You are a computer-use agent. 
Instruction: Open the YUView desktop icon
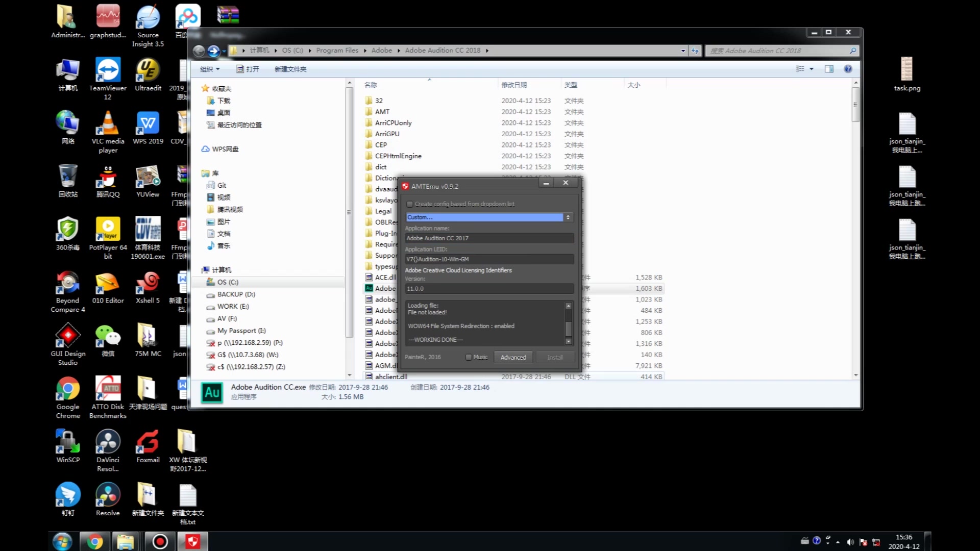pos(148,181)
